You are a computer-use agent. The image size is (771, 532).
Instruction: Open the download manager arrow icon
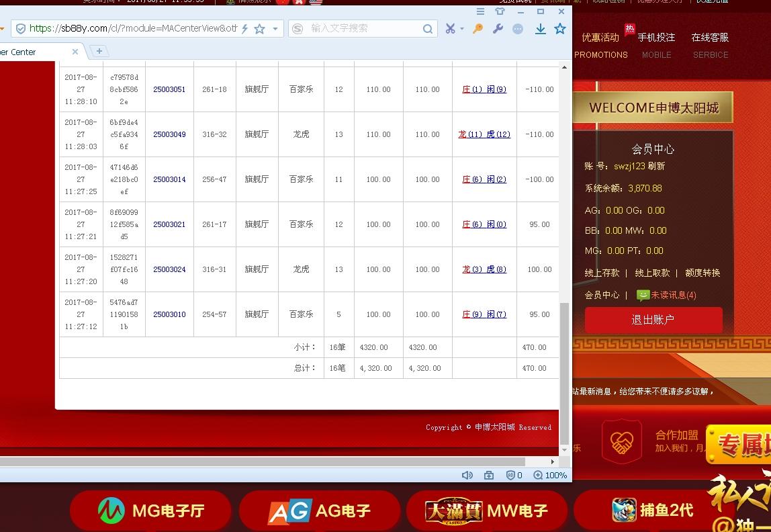541,29
